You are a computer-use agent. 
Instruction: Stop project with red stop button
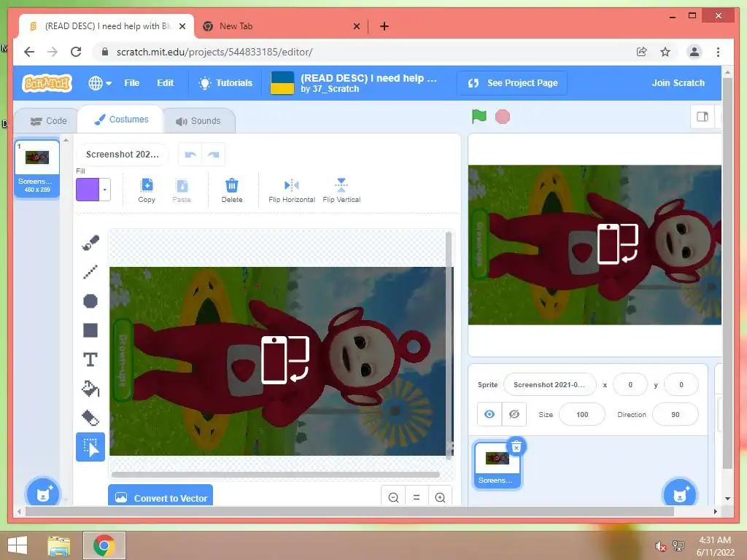(x=502, y=117)
